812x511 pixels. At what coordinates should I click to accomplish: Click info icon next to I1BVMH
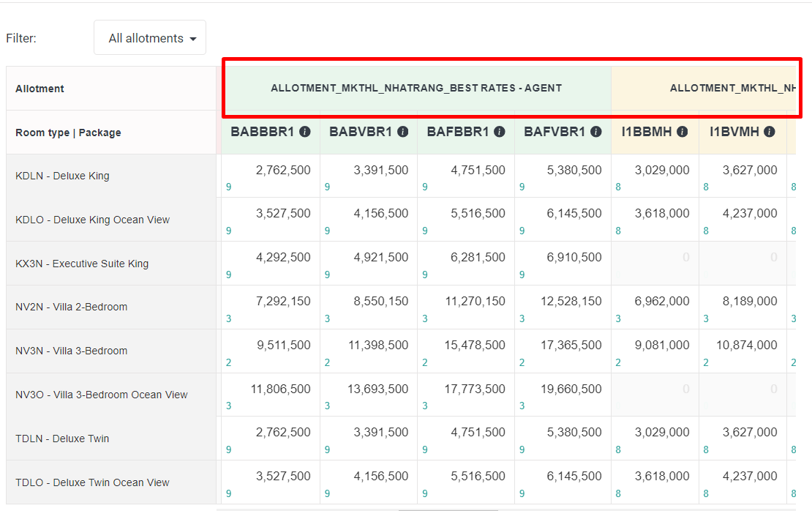click(x=770, y=132)
